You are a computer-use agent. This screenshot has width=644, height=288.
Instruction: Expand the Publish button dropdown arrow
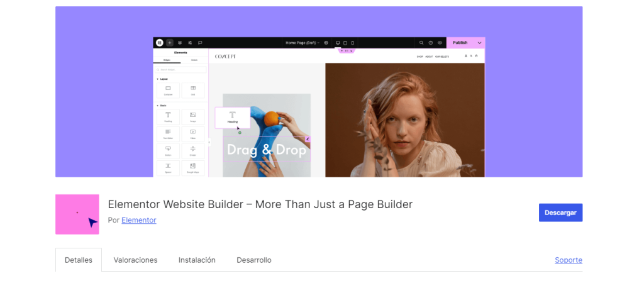[479, 43]
